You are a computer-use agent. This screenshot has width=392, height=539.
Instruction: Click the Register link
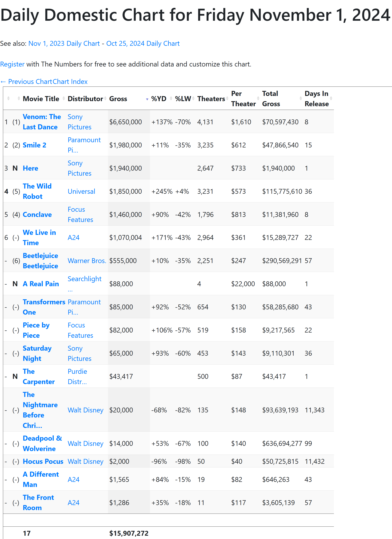[x=12, y=64]
